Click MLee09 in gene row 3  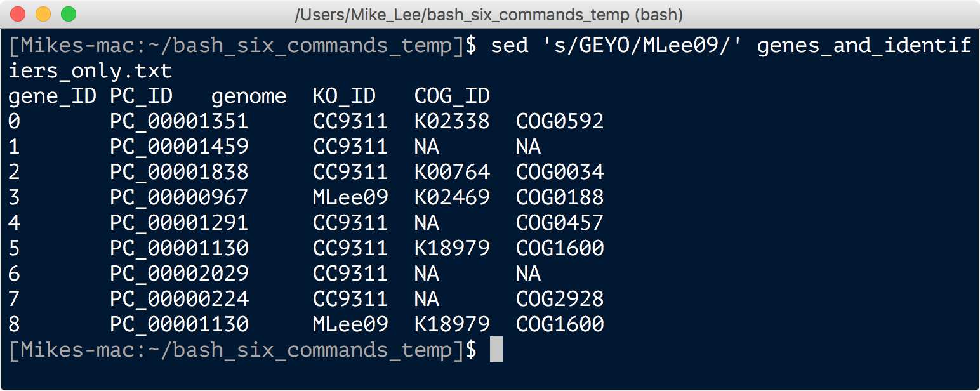(x=350, y=197)
